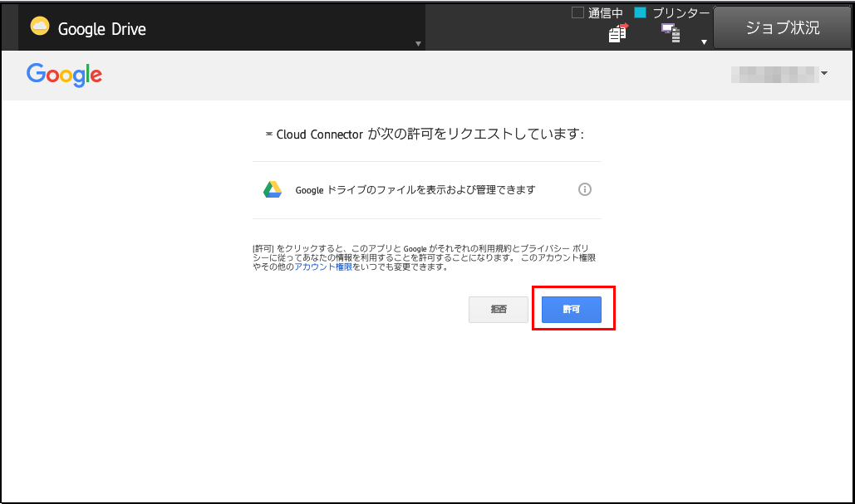Viewport: 855px width, 504px height.
Task: Click the blue 許可 allow button
Action: [x=572, y=310]
